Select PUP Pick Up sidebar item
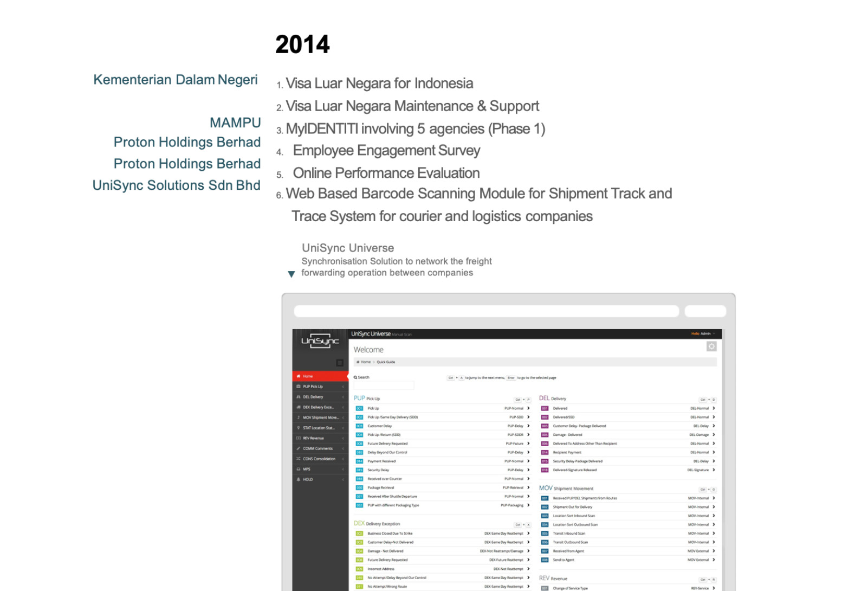This screenshot has height=591, width=868. pos(320,387)
